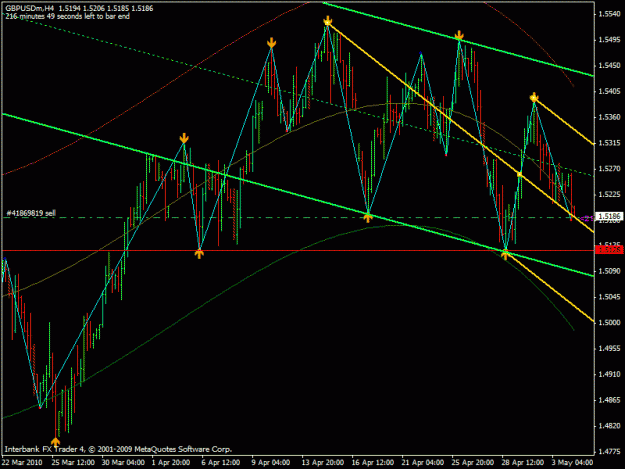Click the orange down arrow above the 9 Apr peak
Viewport: 625px width, 469px height.
pyautogui.click(x=271, y=43)
